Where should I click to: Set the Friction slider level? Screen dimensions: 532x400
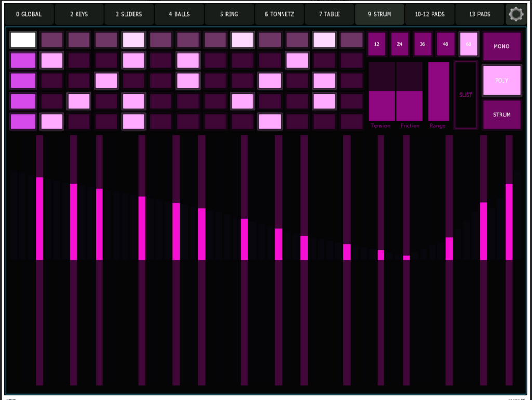click(x=409, y=91)
